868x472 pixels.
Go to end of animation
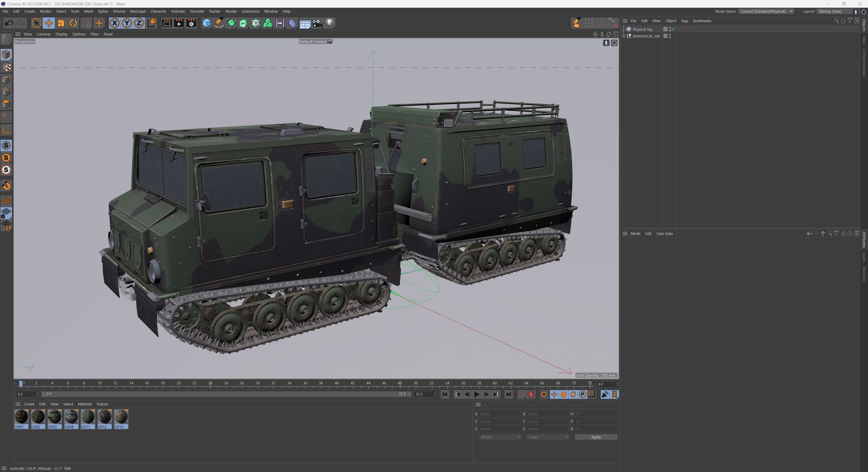(509, 395)
